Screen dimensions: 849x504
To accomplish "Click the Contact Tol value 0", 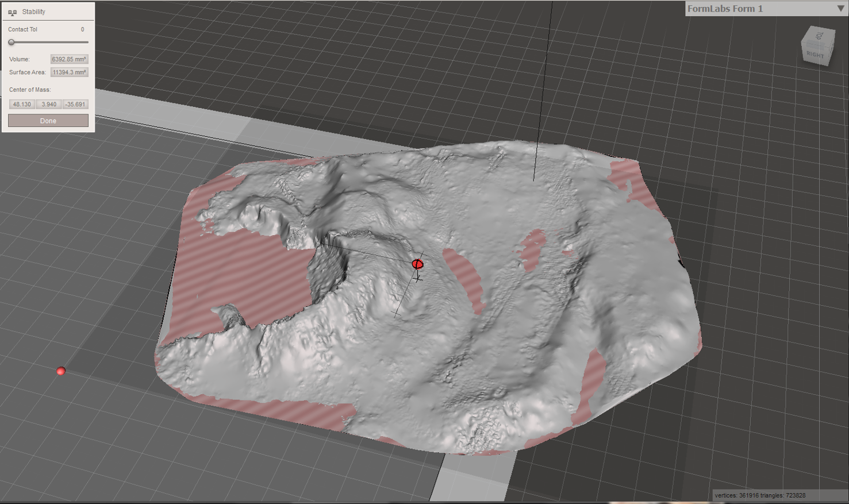I will [82, 29].
